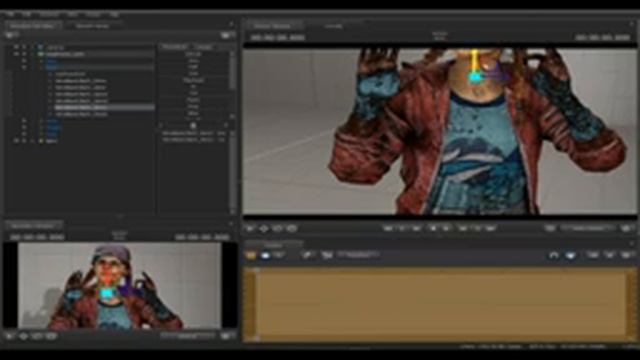Jump to first frame in primary viewport playback
The height and width of the screenshot is (360, 640).
388,229
